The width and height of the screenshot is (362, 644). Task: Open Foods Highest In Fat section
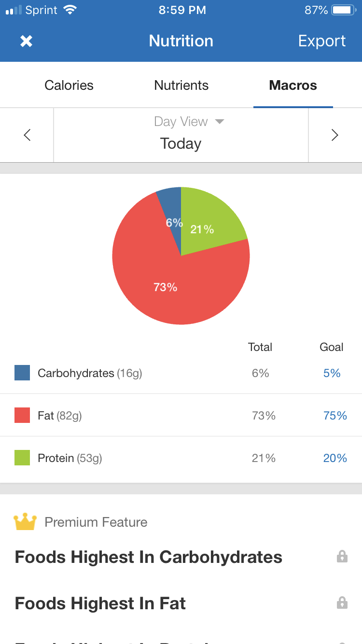[181, 603]
